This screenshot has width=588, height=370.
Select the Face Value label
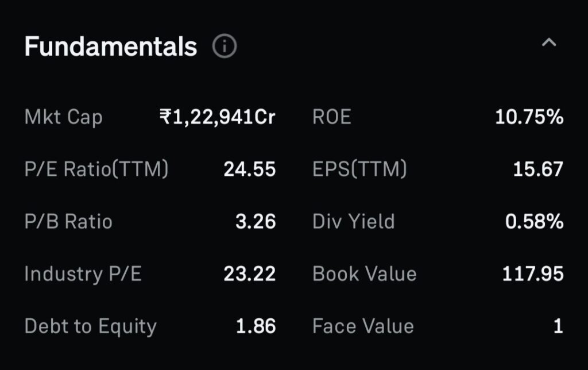point(363,326)
